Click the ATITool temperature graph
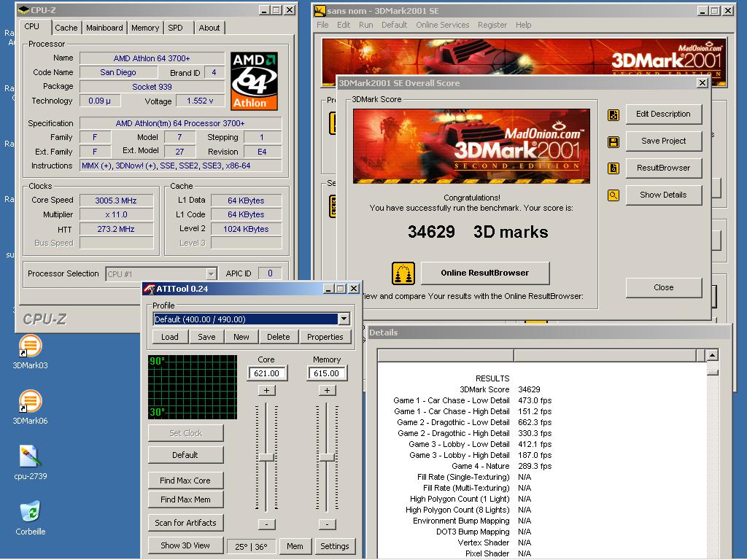This screenshot has width=747, height=560. [x=193, y=387]
